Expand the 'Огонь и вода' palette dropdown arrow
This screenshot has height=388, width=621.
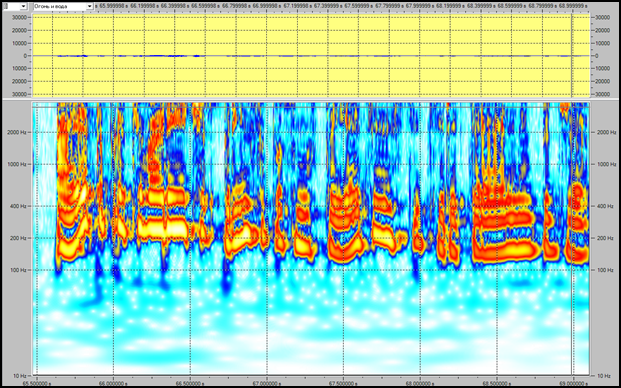tap(90, 6)
